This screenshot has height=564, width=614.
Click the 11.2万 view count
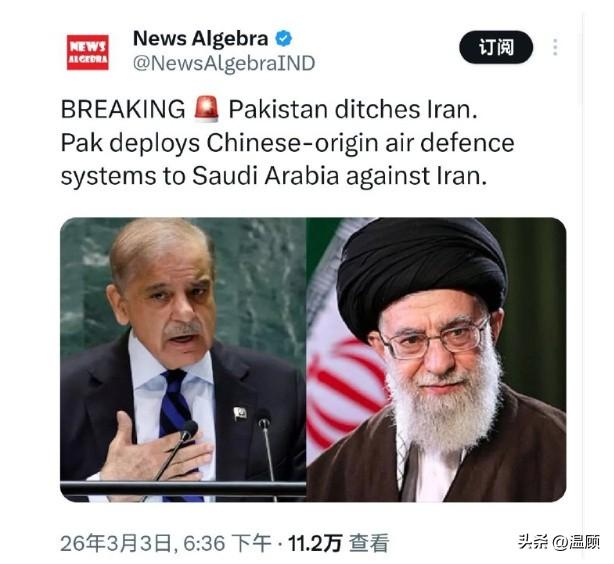[315, 543]
